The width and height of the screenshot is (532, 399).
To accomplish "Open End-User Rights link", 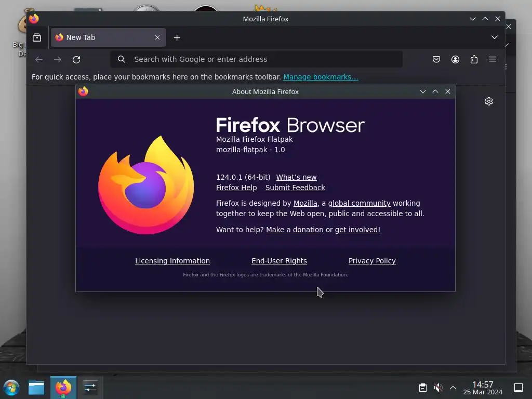I will tap(279, 261).
